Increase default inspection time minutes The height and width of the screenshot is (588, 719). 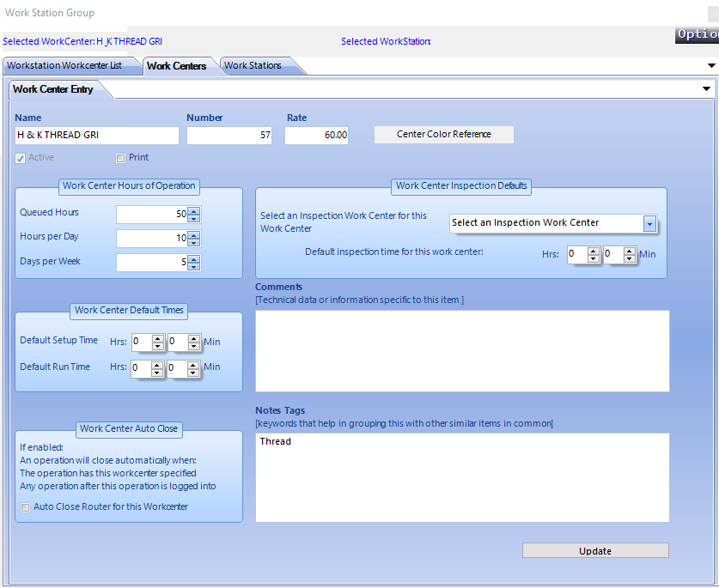coord(630,251)
